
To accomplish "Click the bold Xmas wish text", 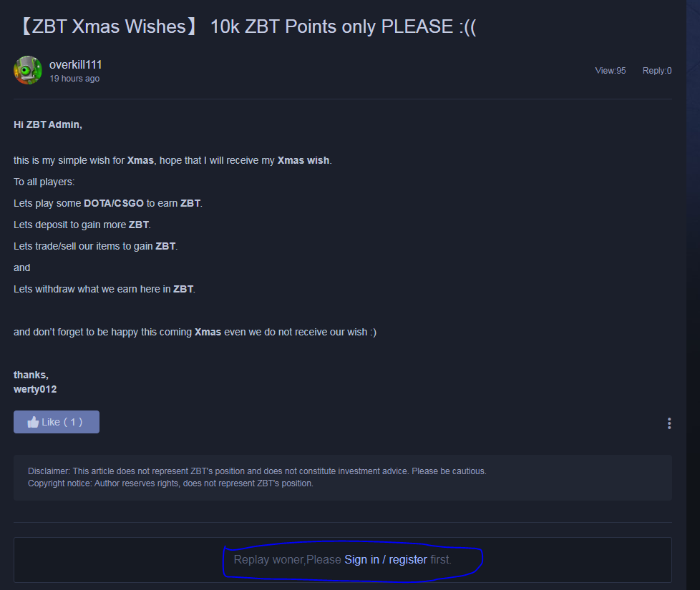I will click(x=303, y=160).
